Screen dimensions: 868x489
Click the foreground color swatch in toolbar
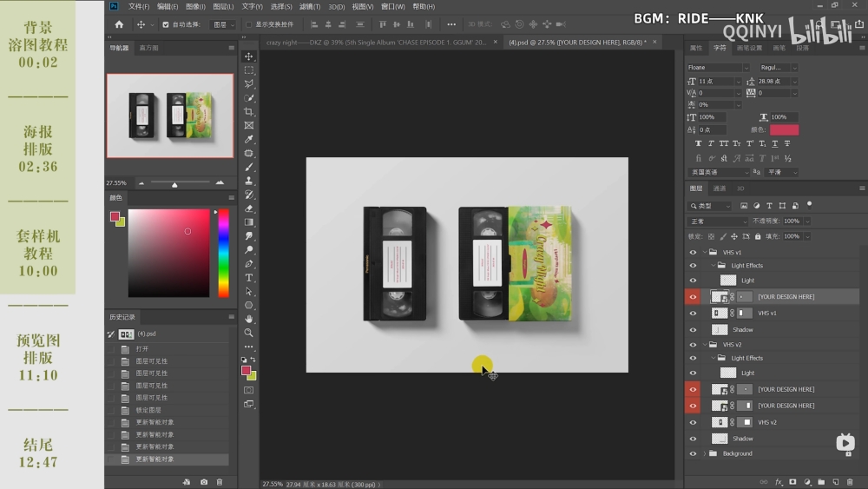(247, 371)
